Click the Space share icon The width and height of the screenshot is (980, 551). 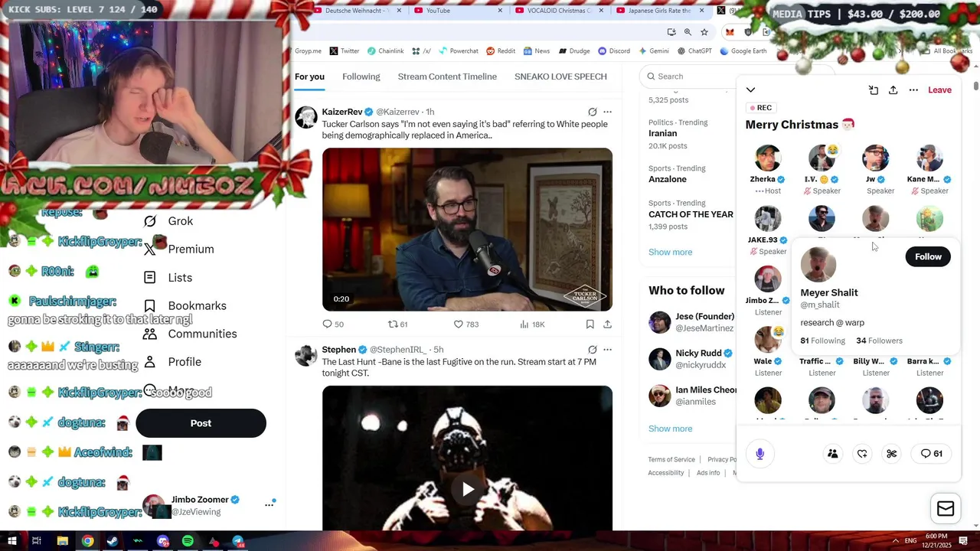893,90
